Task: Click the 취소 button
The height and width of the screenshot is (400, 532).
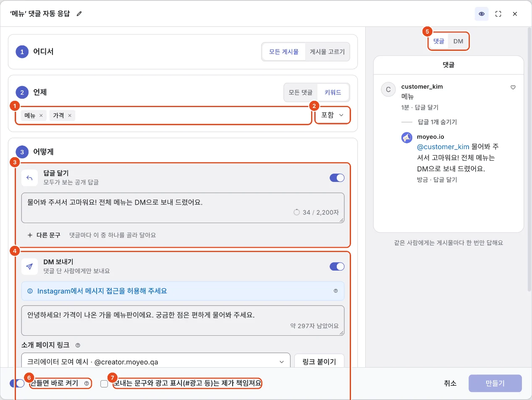Action: pos(451,383)
